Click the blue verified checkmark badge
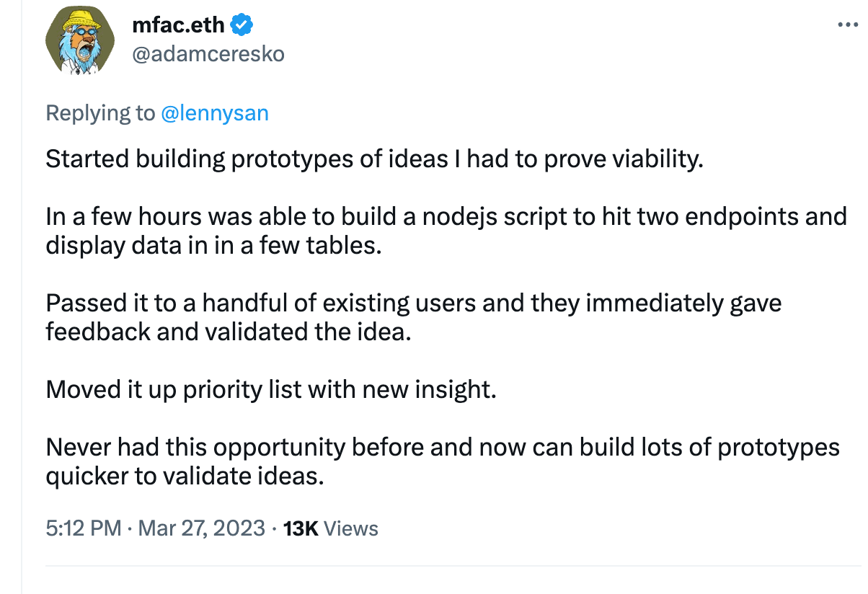The height and width of the screenshot is (594, 868). 242,26
